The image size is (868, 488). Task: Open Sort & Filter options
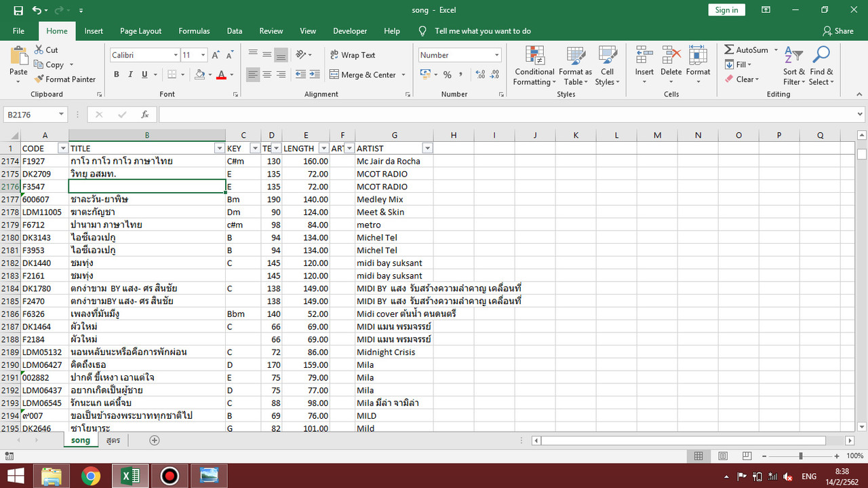tap(793, 66)
